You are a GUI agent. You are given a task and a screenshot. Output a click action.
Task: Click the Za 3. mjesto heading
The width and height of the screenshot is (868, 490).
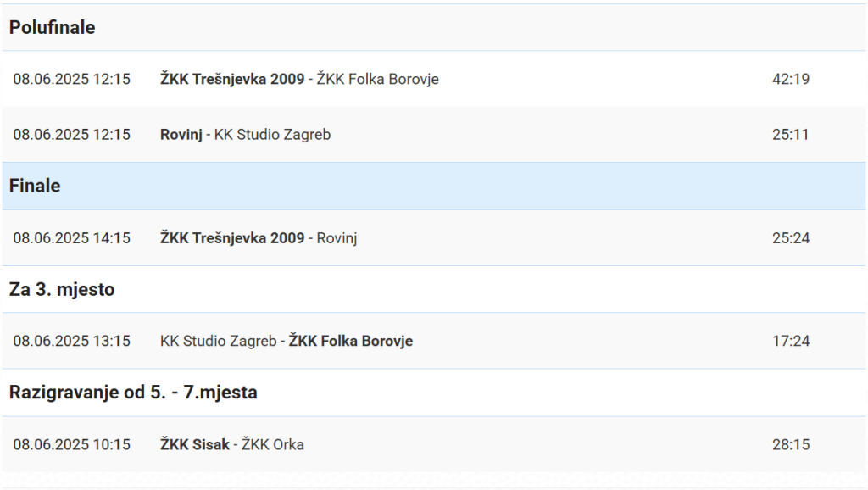pos(62,289)
